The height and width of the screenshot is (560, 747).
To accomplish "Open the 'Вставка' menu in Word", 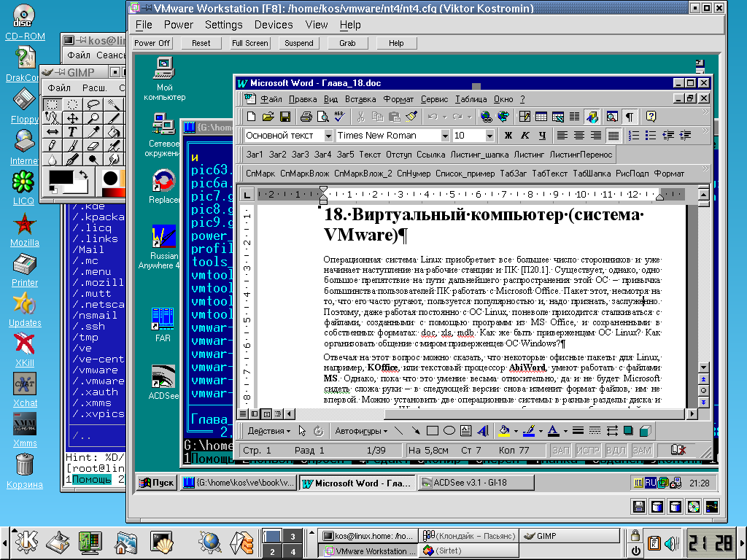I will [360, 99].
